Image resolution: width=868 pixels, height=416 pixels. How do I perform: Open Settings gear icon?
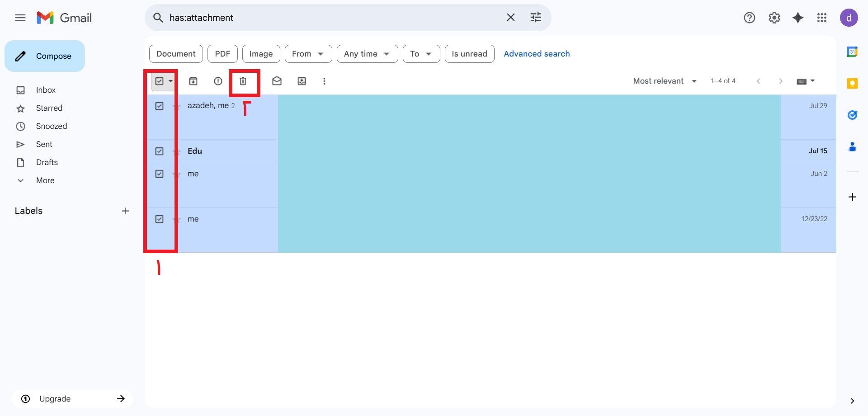tap(774, 18)
